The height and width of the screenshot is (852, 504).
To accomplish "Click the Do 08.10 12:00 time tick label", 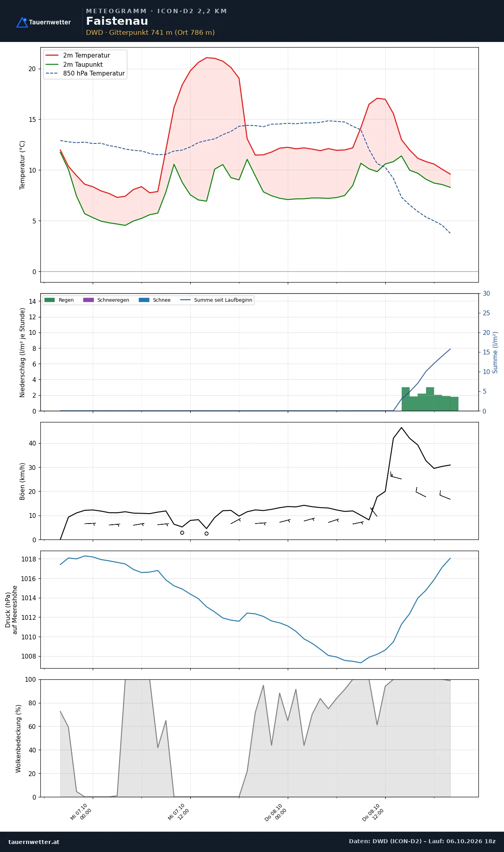I will [x=373, y=812].
